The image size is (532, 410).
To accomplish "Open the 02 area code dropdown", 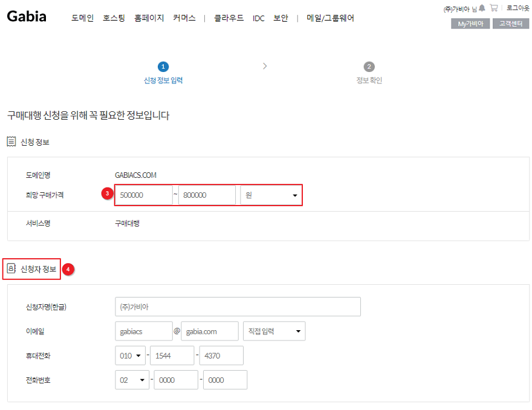I will [132, 380].
